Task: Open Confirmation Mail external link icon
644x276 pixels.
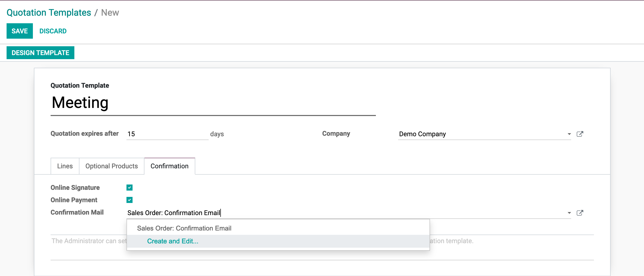Action: pos(580,213)
